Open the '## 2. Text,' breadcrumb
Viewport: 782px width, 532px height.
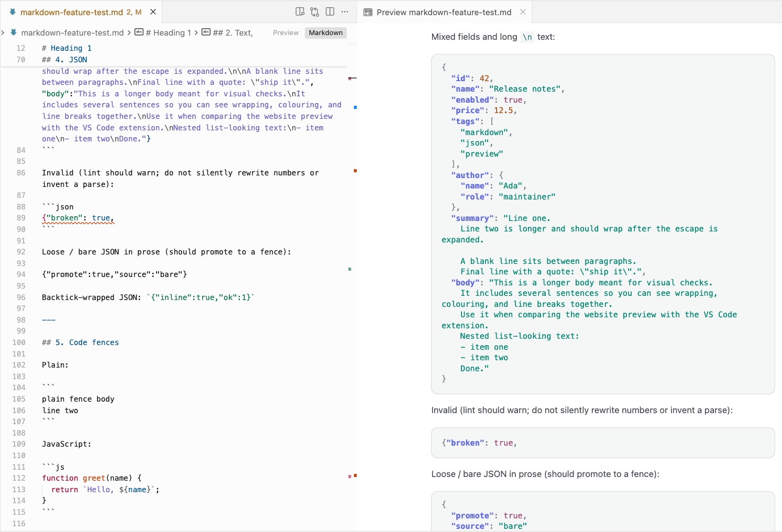[233, 32]
